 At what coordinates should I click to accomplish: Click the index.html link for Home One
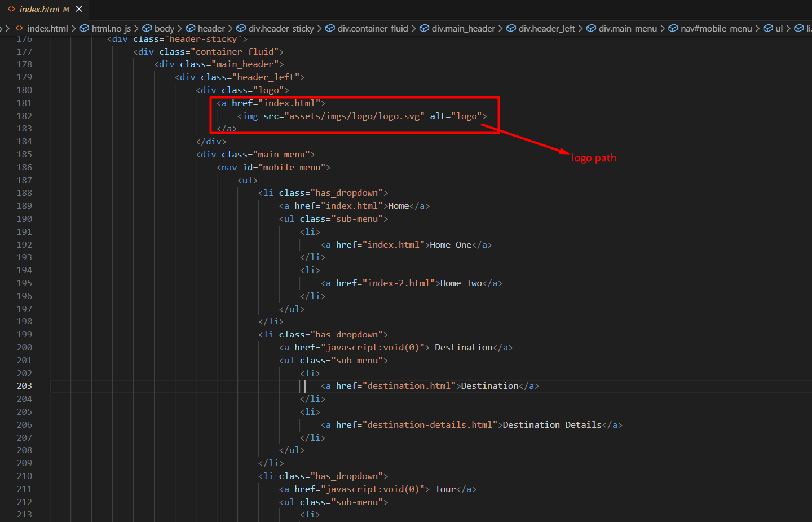coord(394,245)
